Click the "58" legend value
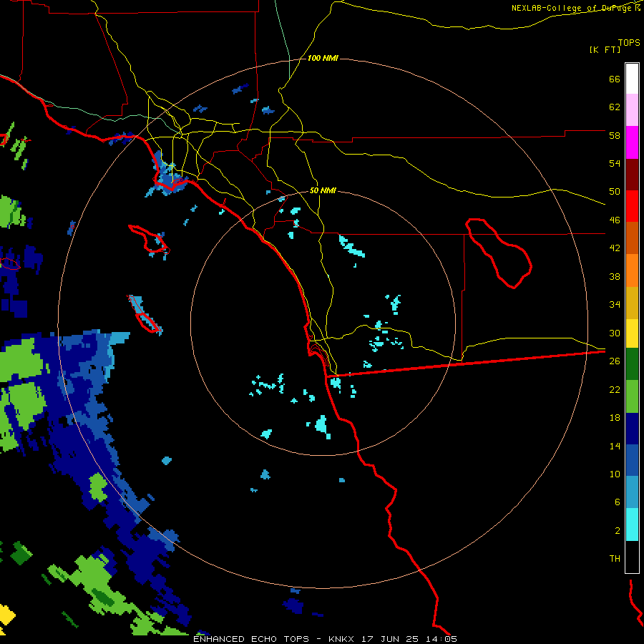Viewport: 644px width, 644px height. pos(615,135)
